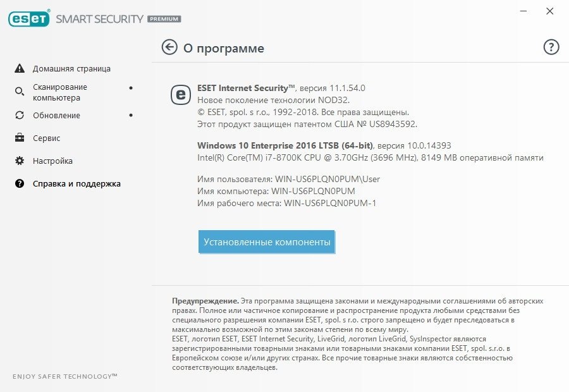The height and width of the screenshot is (392, 569).
Task: Click the gear icon next to Настройка
Action: [x=20, y=161]
